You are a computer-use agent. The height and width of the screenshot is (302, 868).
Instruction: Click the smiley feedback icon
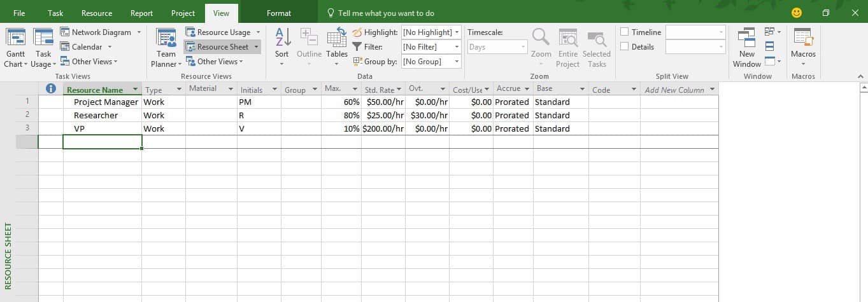[x=797, y=13]
